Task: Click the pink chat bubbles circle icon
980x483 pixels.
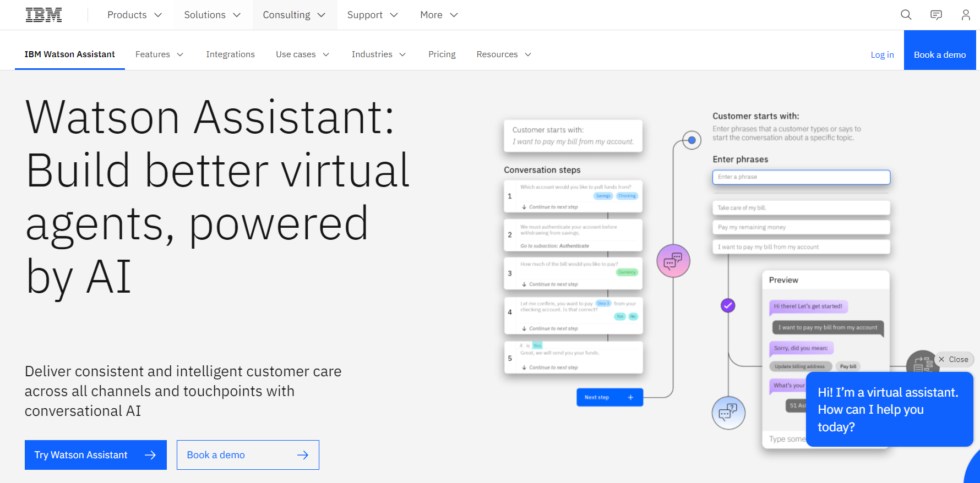Action: pos(673,261)
